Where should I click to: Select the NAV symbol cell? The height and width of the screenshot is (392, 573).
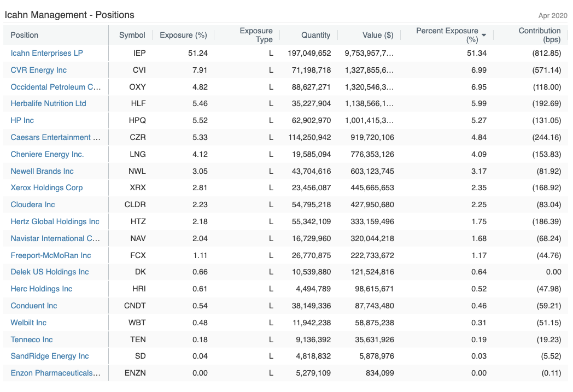coord(138,238)
